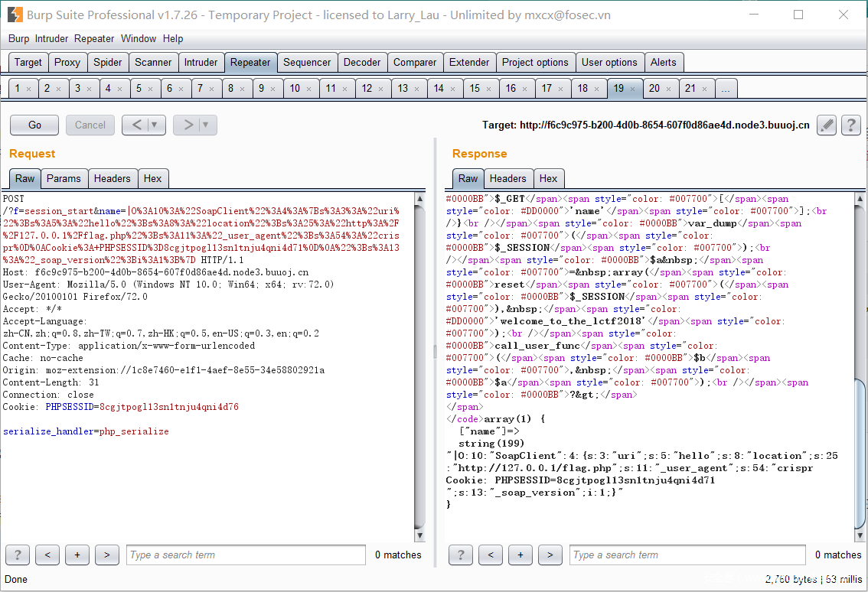Open response search help question mark
Image resolution: width=868 pixels, height=592 pixels.
461,555
